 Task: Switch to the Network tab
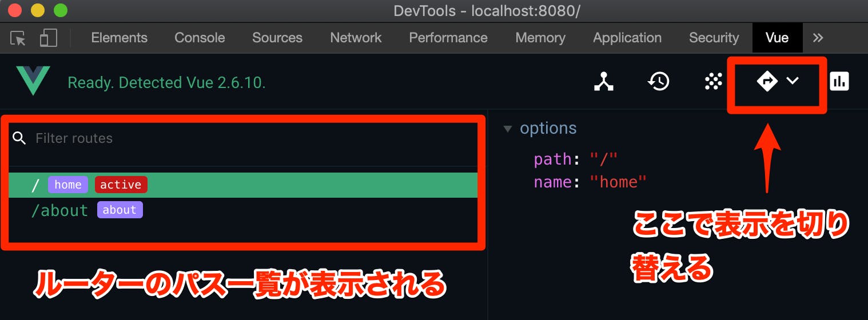point(356,38)
